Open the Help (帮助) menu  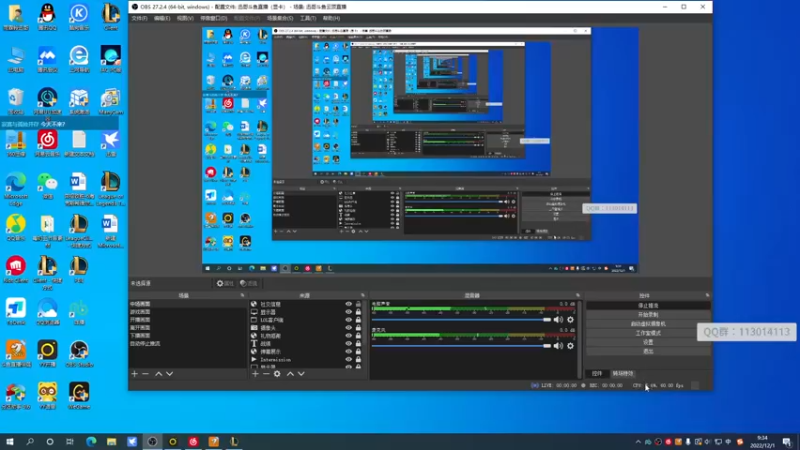click(331, 18)
